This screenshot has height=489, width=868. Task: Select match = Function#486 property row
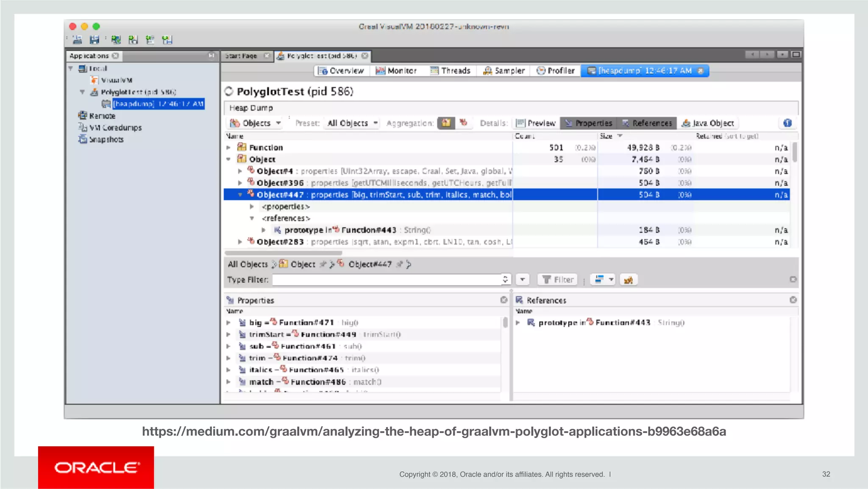pos(363,382)
